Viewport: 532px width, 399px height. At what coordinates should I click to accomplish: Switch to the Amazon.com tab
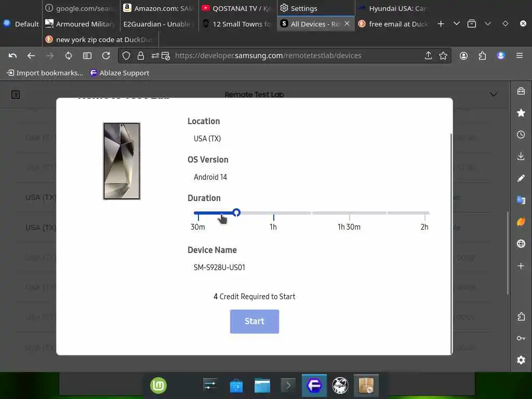[x=158, y=8]
